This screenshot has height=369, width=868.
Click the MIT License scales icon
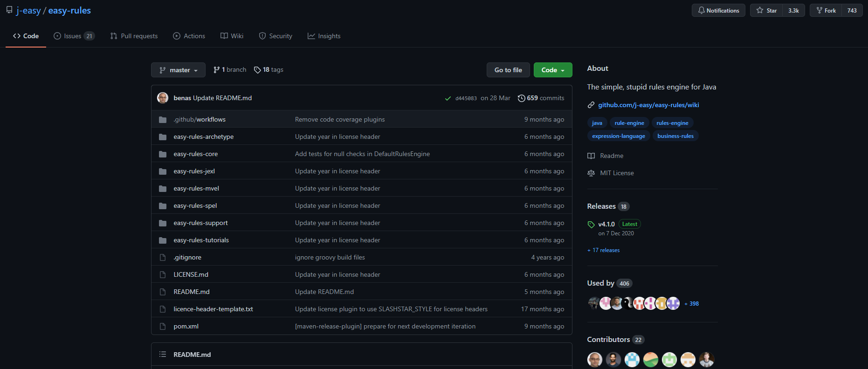[591, 173]
